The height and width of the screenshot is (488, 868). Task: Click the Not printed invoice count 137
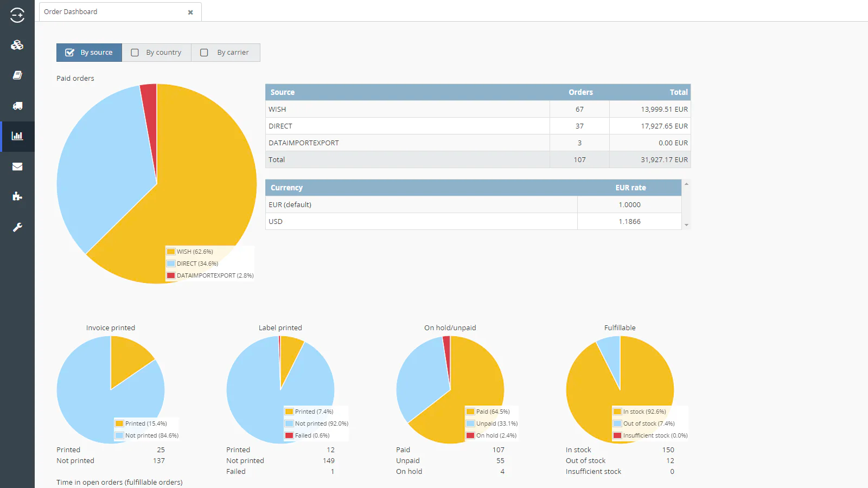click(x=159, y=461)
